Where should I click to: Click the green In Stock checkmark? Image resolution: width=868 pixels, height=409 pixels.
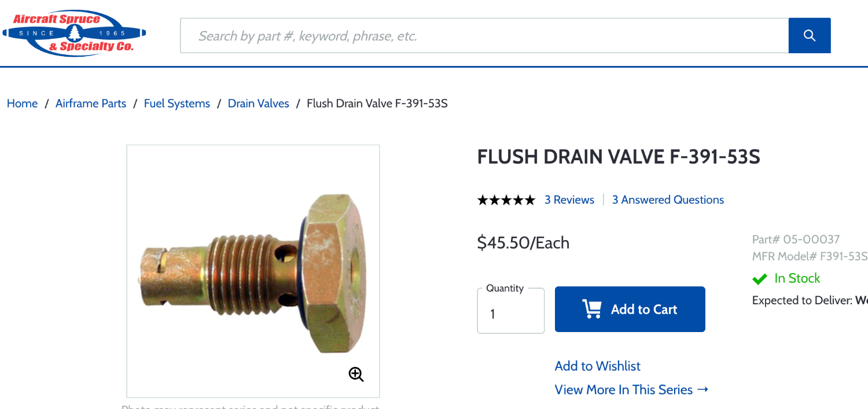(x=759, y=279)
